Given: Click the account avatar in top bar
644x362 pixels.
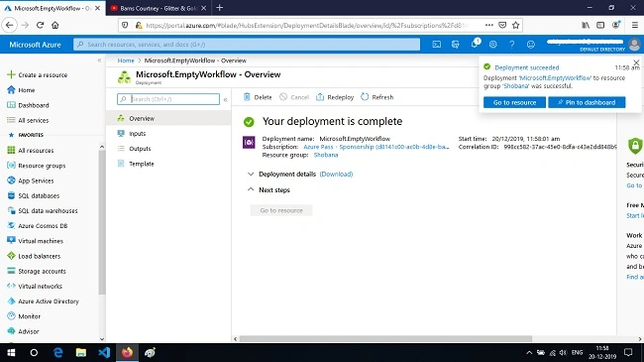Looking at the screenshot, I should pos(634,44).
